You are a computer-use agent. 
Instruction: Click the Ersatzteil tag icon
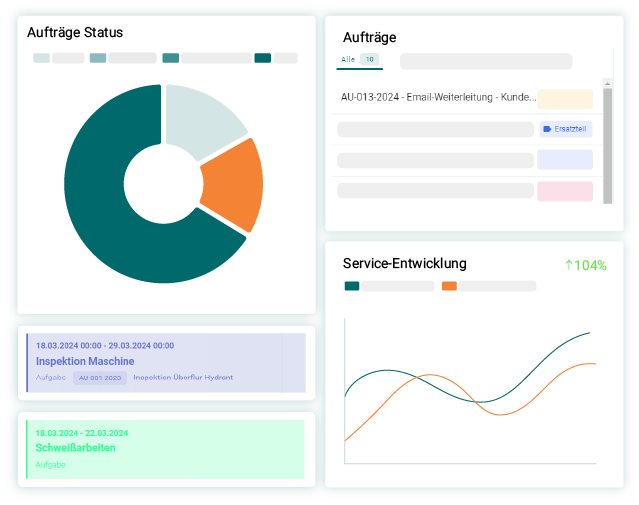click(x=547, y=129)
